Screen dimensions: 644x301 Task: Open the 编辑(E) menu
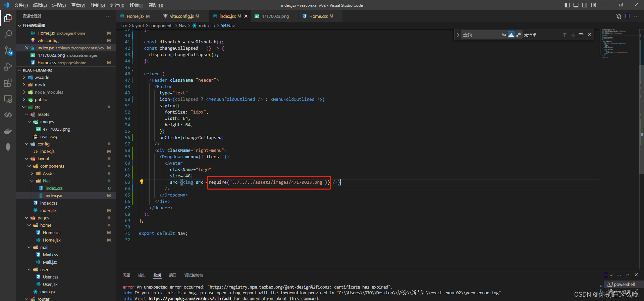[x=40, y=5]
